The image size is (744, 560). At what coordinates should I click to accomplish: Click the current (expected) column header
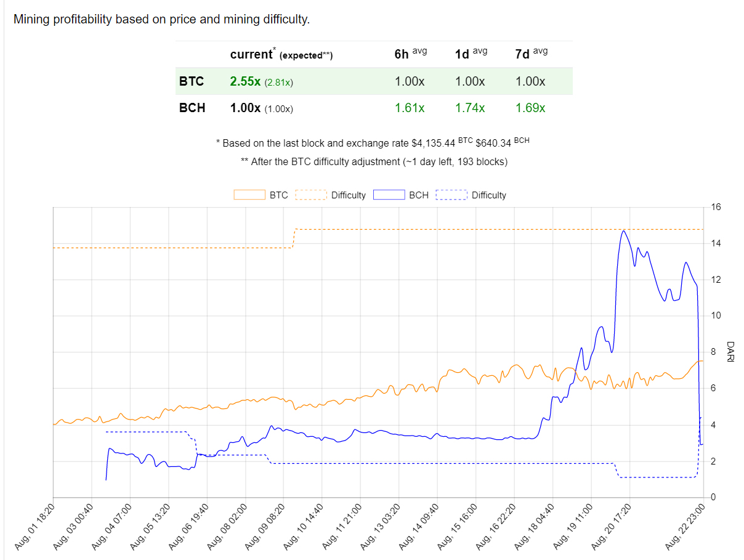coord(281,55)
